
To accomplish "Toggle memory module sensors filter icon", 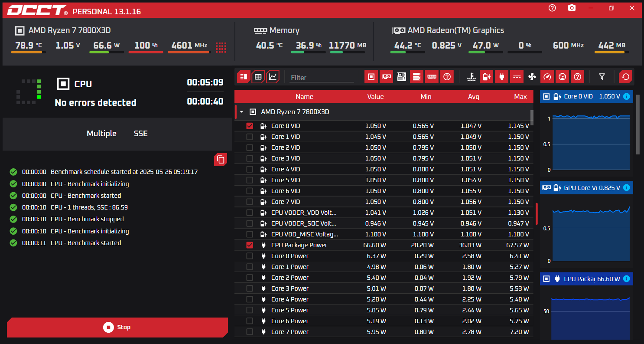I will click(432, 77).
